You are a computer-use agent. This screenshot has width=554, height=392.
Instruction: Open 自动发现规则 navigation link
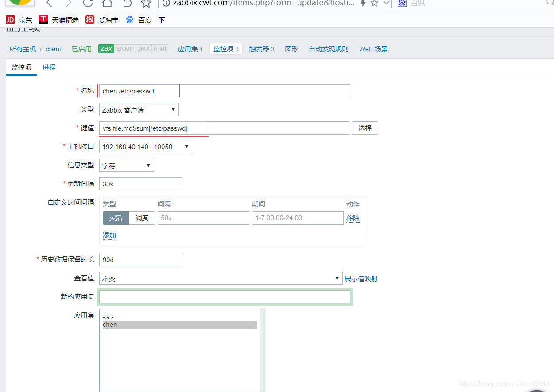pyautogui.click(x=329, y=49)
